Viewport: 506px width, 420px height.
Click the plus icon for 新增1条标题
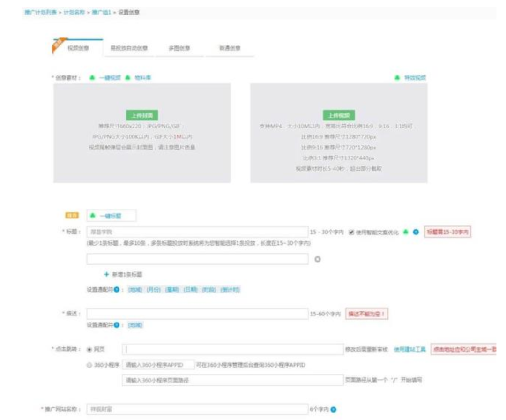[106, 274]
